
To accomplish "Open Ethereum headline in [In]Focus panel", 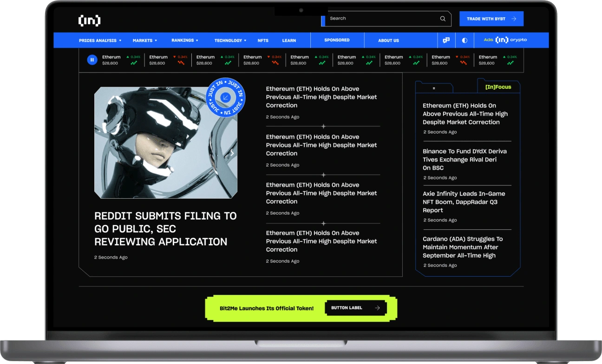I will tap(465, 114).
